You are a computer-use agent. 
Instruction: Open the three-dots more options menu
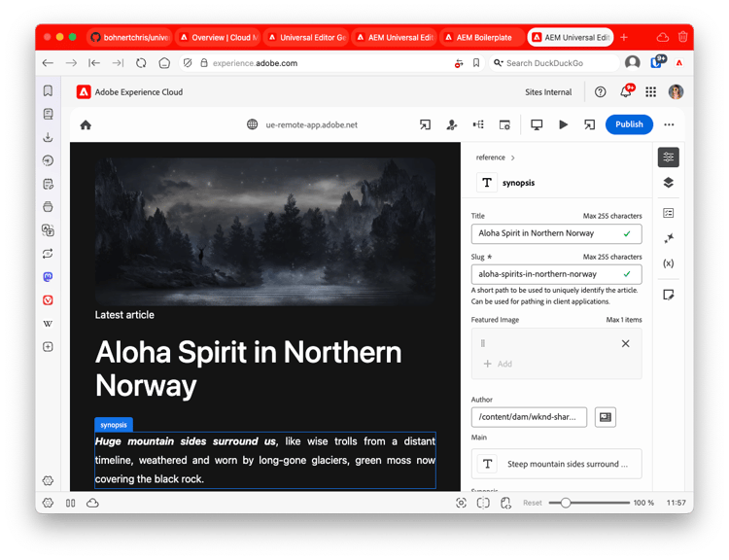669,124
